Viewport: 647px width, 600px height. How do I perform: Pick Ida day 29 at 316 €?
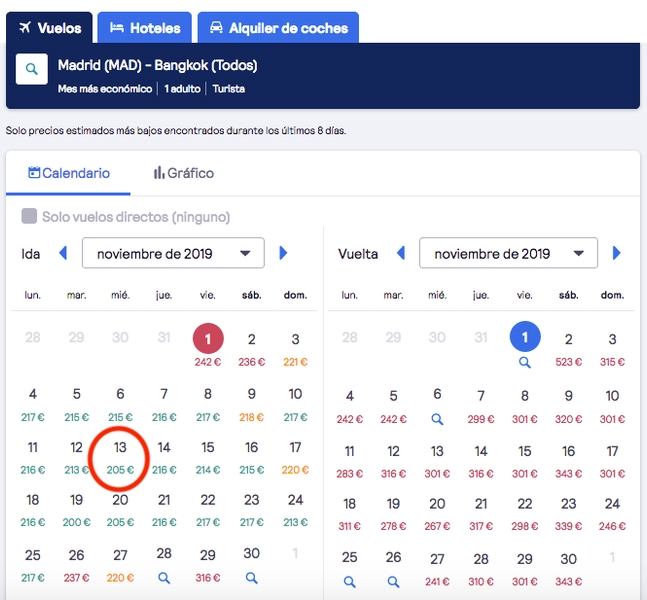208,566
